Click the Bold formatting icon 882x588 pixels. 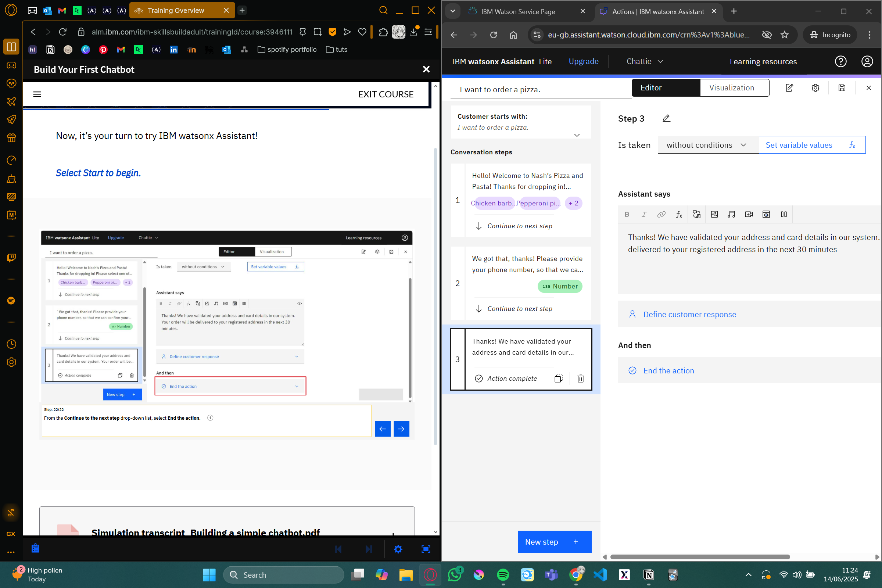pos(627,214)
